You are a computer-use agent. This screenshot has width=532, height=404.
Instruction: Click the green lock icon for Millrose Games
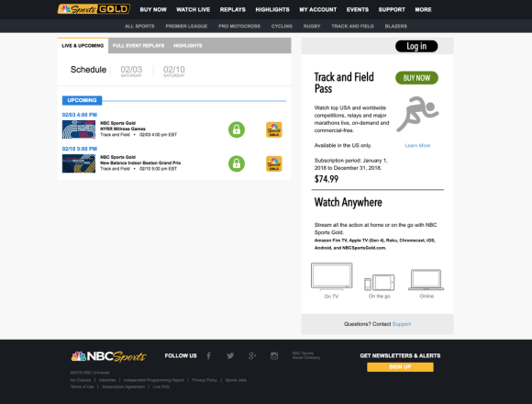(x=237, y=129)
